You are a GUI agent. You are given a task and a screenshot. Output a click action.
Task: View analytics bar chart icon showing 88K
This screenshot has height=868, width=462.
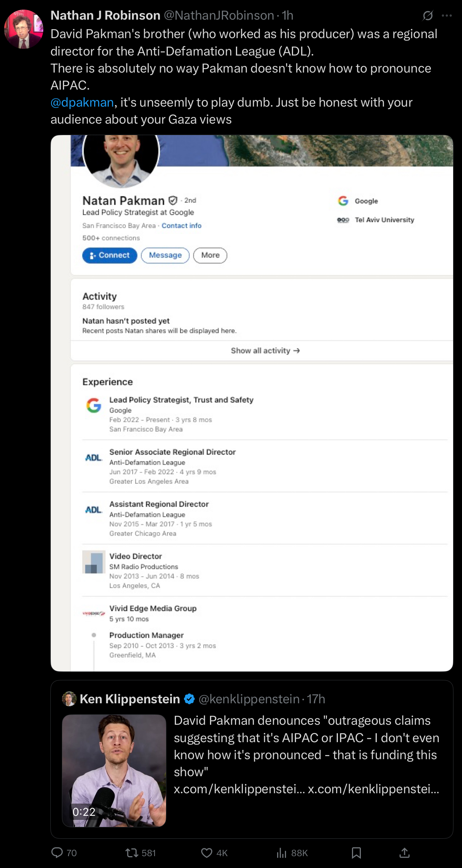282,852
